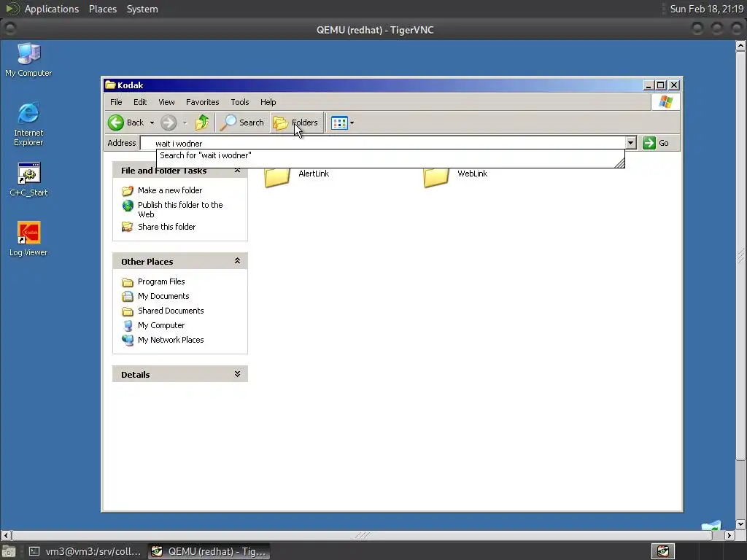Click the VNC vertical scrollbar up arrow
This screenshot has width=747, height=560.
740,46
